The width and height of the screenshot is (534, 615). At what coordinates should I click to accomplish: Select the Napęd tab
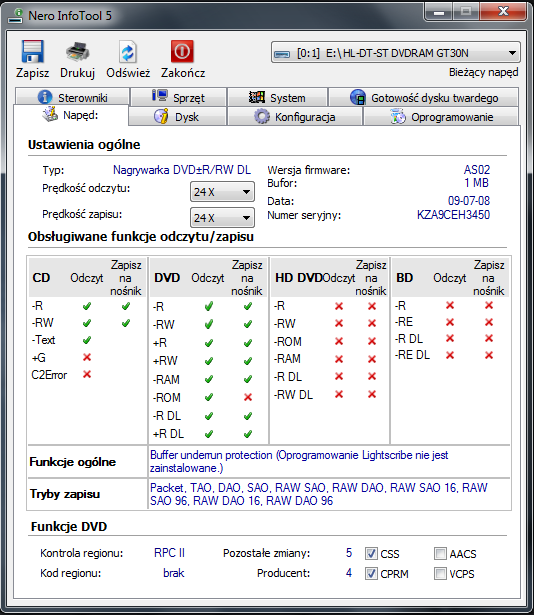pyautogui.click(x=71, y=115)
